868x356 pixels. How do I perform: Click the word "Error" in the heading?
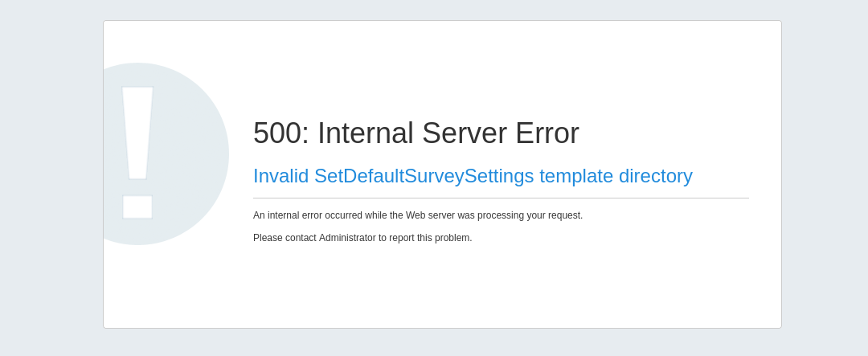coord(547,133)
